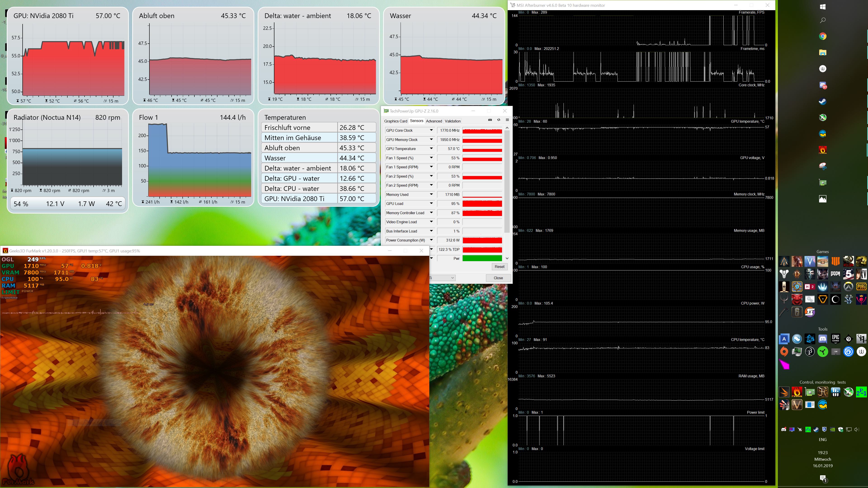Open the GPU-Z hamburger menu
868x488 pixels.
click(x=507, y=120)
